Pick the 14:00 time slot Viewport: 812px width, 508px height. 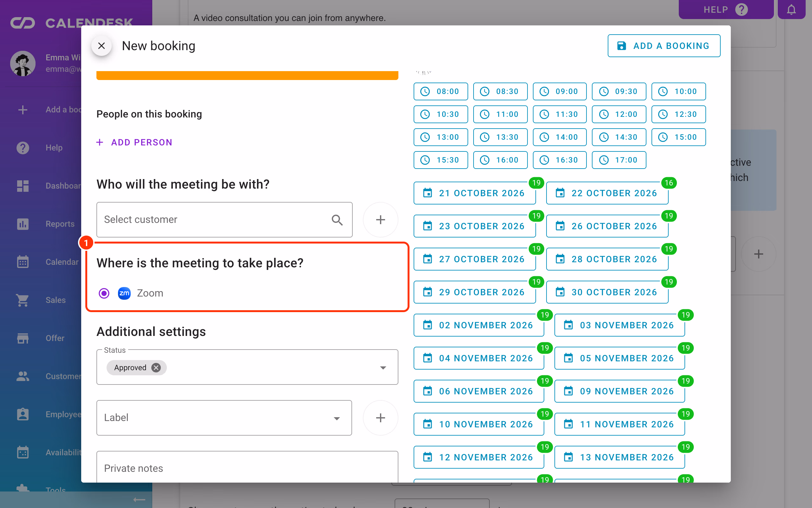tap(559, 137)
